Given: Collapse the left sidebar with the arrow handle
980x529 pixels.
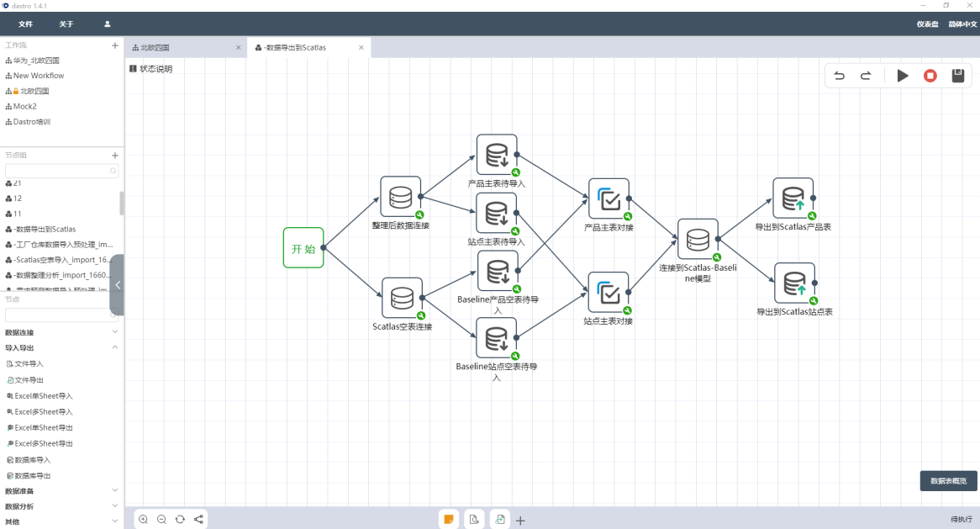Looking at the screenshot, I should tap(117, 284).
